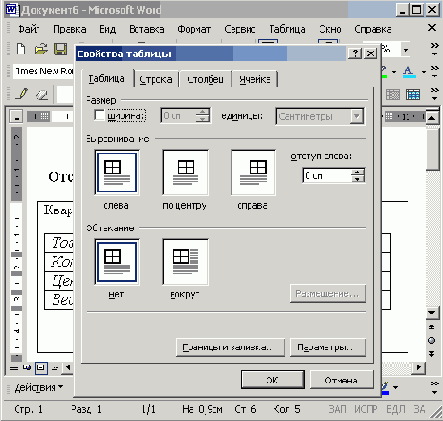Select the 'нет' wrapping option
Viewport: 443px width, 421px height.
tap(117, 262)
